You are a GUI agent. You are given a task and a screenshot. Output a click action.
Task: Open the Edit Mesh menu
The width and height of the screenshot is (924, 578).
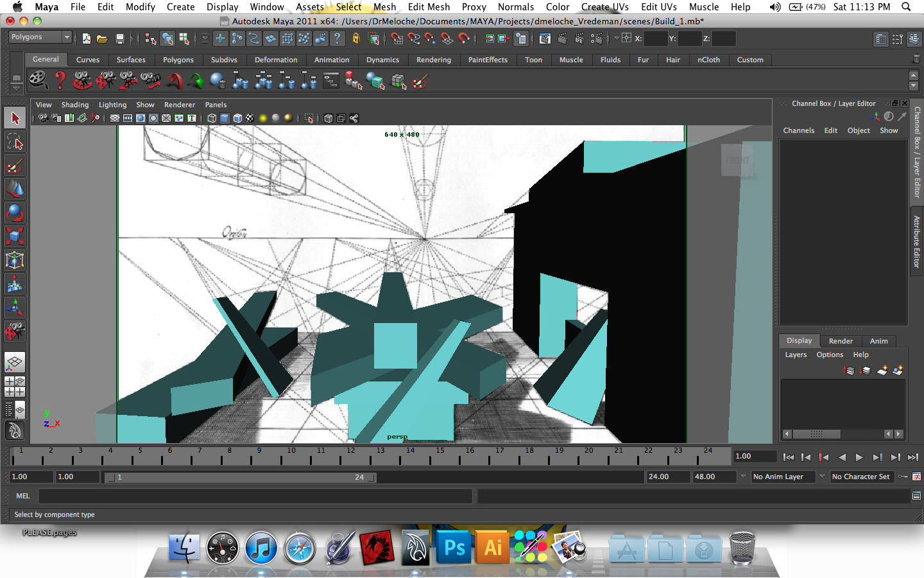point(429,7)
